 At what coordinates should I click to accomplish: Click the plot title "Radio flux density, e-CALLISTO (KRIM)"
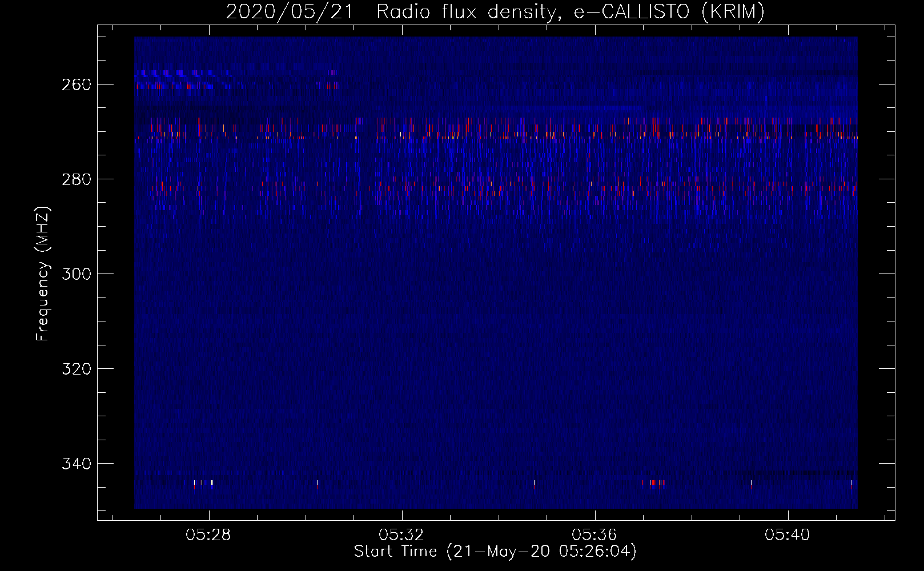point(570,12)
